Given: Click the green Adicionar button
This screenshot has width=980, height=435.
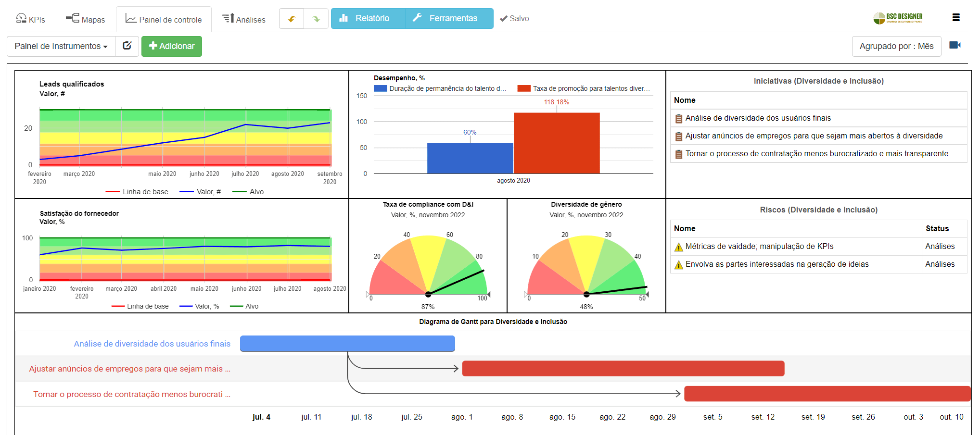Looking at the screenshot, I should [x=172, y=46].
